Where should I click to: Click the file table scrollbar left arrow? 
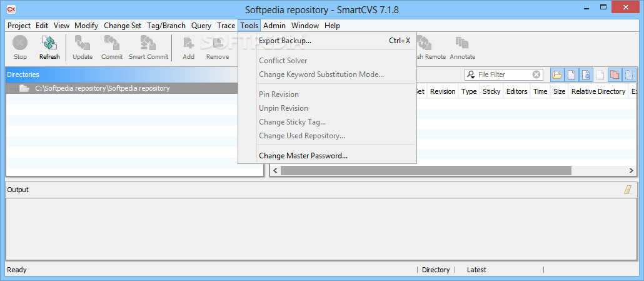pyautogui.click(x=275, y=170)
